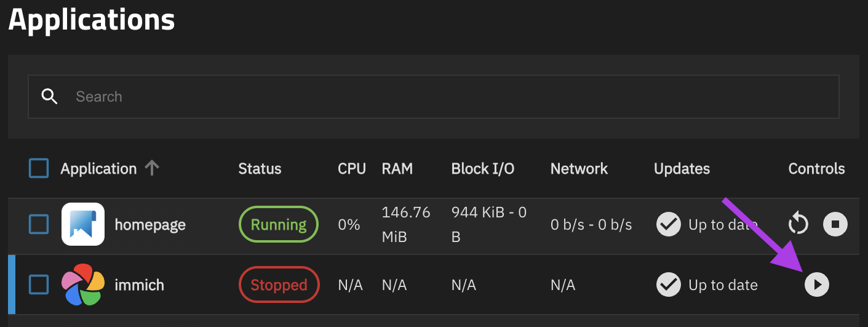
Task: Click the Stopped status badge
Action: pyautogui.click(x=279, y=285)
